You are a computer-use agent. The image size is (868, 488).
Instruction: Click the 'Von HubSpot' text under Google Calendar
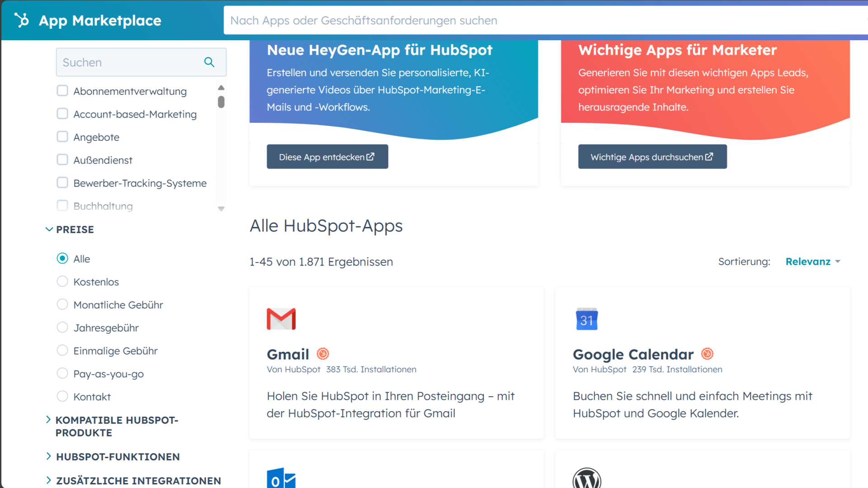(x=599, y=370)
